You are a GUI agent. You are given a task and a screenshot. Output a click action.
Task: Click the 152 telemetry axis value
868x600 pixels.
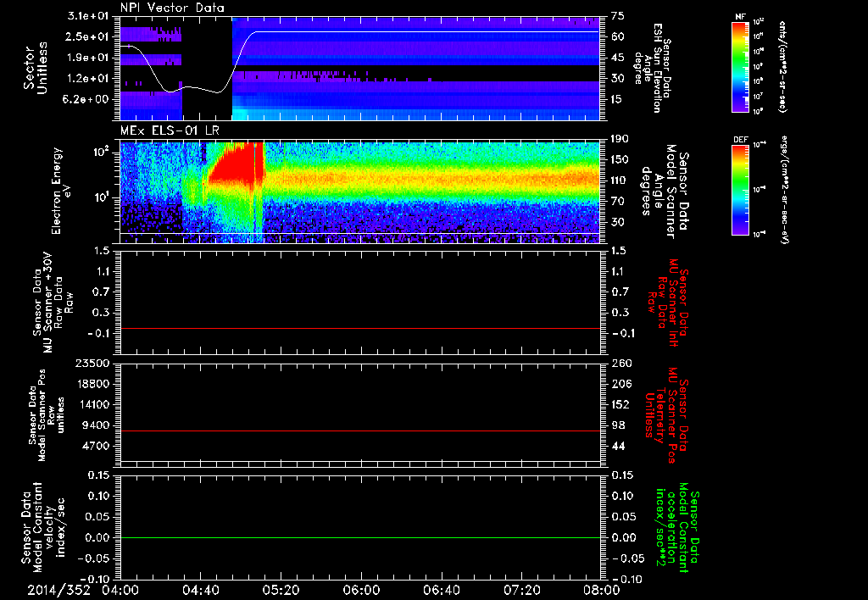(621, 404)
